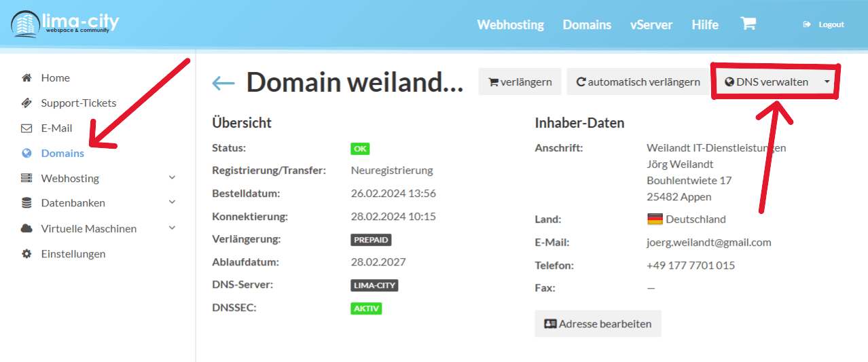Select phone number +49 177 7701 015

[691, 266]
